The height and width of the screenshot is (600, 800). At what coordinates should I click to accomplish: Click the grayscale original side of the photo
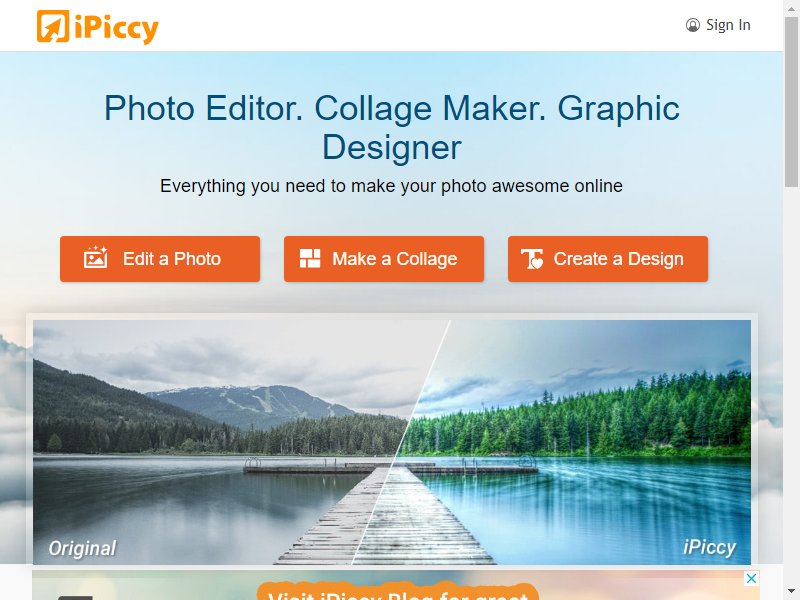tap(204, 439)
